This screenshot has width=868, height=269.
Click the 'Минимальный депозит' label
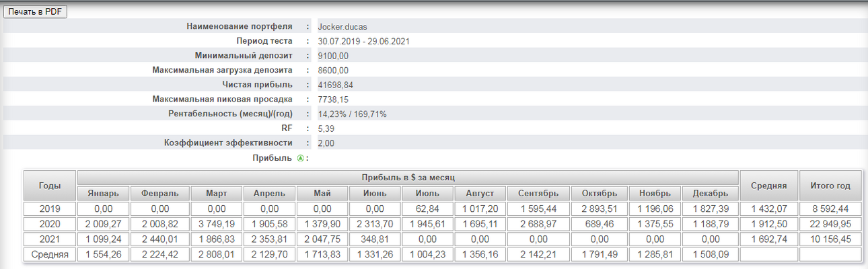click(244, 56)
